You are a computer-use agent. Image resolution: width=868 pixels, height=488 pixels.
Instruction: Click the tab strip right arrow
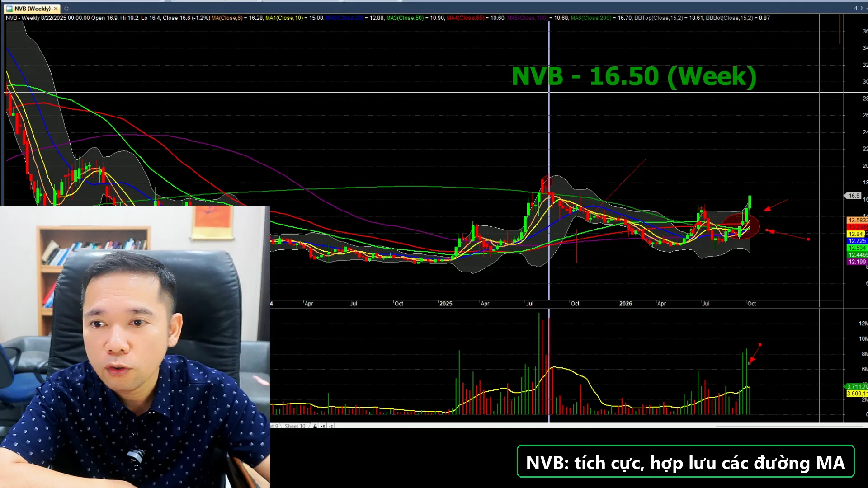[x=862, y=8]
